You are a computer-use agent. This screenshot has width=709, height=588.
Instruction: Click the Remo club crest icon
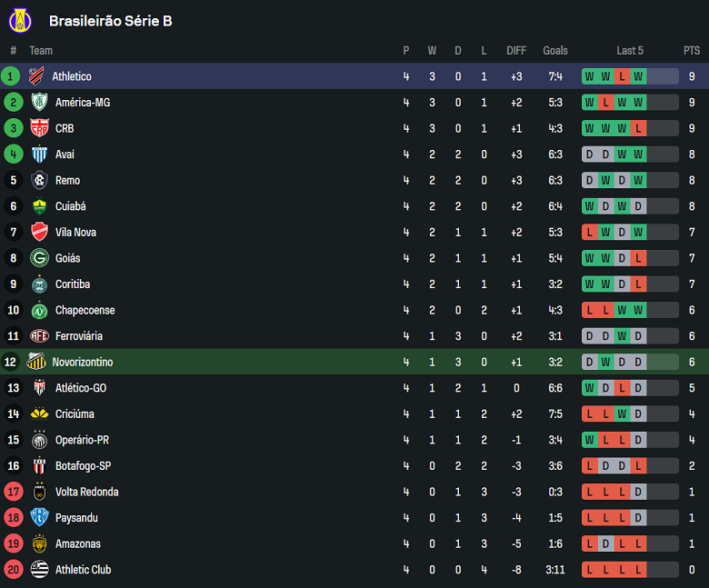(39, 180)
